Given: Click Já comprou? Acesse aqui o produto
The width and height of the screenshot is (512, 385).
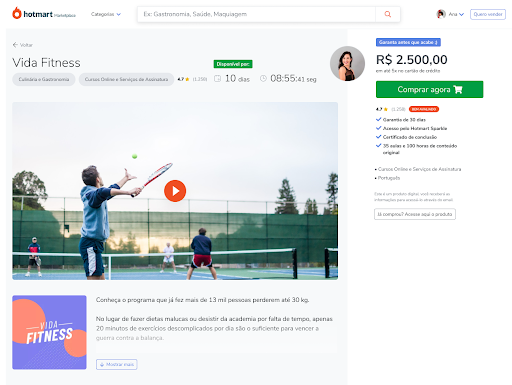Looking at the screenshot, I should click(x=415, y=214).
